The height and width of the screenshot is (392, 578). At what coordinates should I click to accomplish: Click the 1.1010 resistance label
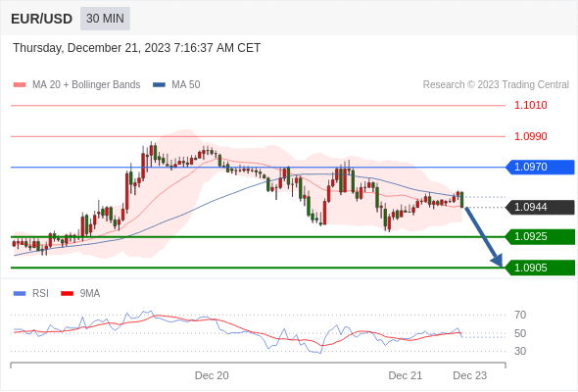(531, 106)
